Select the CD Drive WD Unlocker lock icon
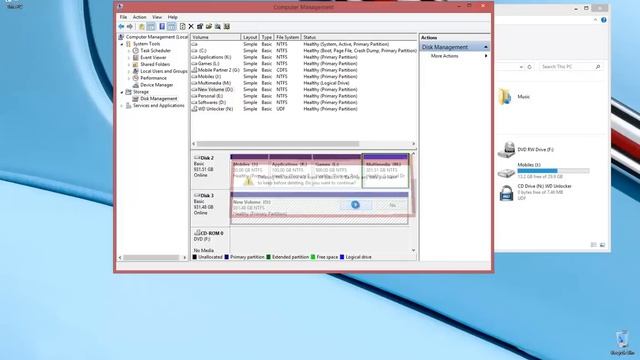The width and height of the screenshot is (640, 360). tap(506, 192)
